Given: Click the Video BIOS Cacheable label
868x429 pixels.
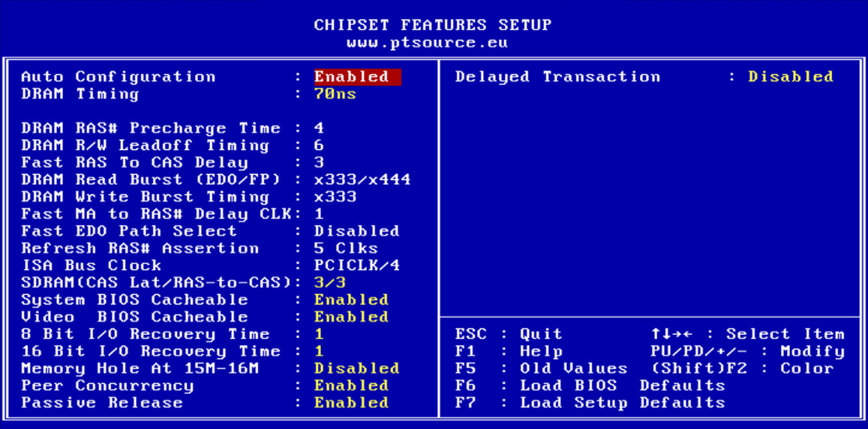Looking at the screenshot, I should (135, 317).
